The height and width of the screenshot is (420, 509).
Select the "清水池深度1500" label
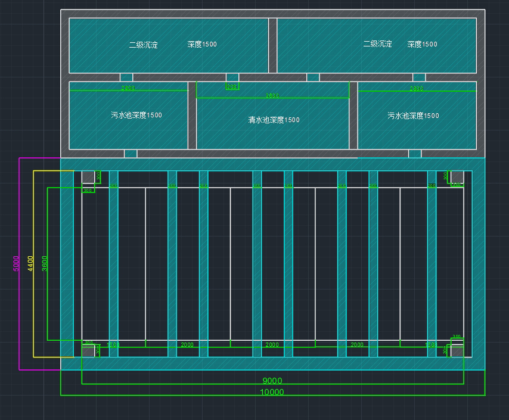coord(274,120)
